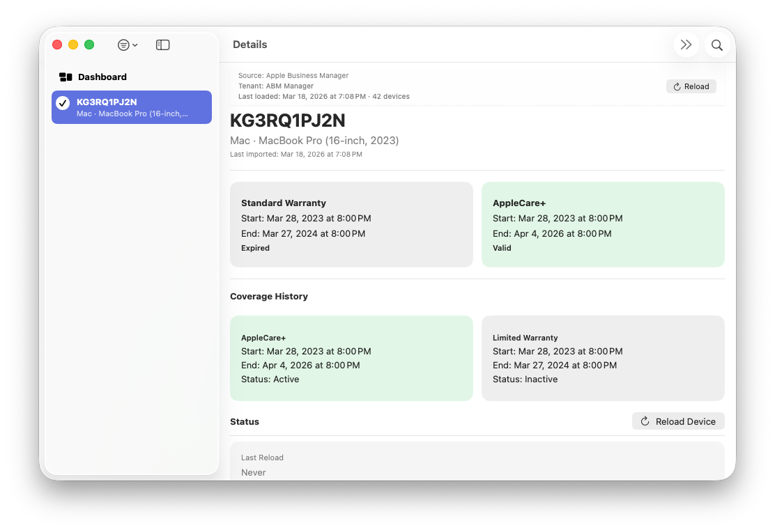Click the green AppleCare+ status card
The image size is (775, 532).
pyautogui.click(x=603, y=224)
